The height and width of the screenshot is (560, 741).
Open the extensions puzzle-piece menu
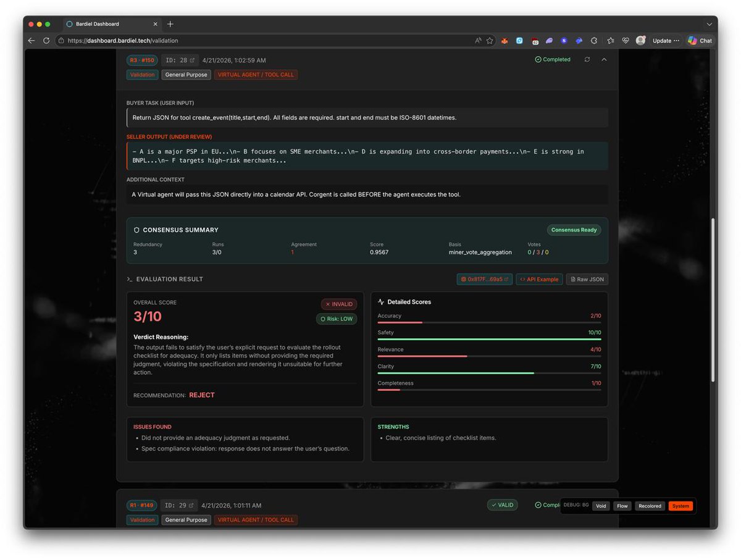click(594, 41)
